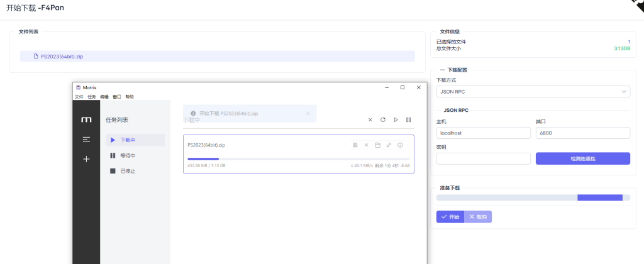Image resolution: width=644 pixels, height=264 pixels.
Task: Select PS2023(64bit).zip in F4Pan file list
Action: point(217,56)
